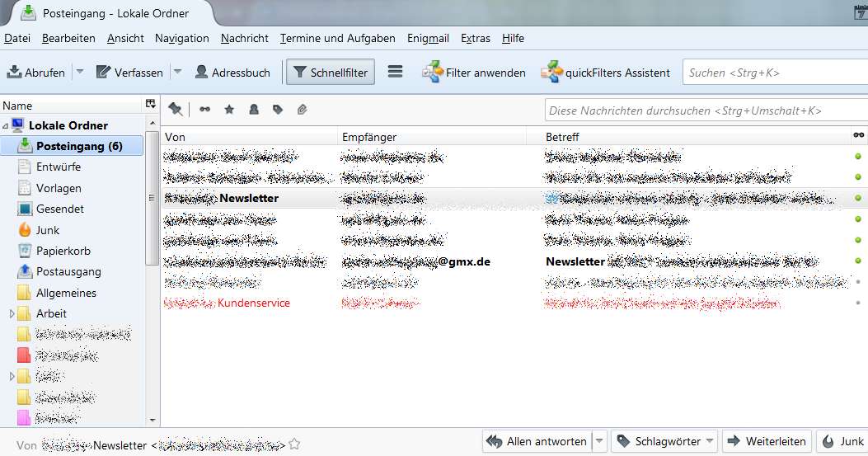This screenshot has height=456, width=868.
Task: Open calendar tab icon top right
Action: pyautogui.click(x=861, y=12)
